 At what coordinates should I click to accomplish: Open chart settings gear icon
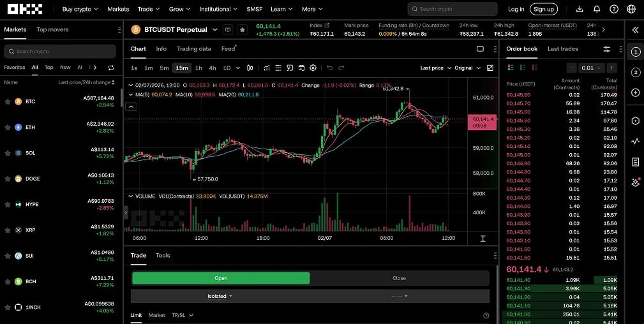click(313, 68)
